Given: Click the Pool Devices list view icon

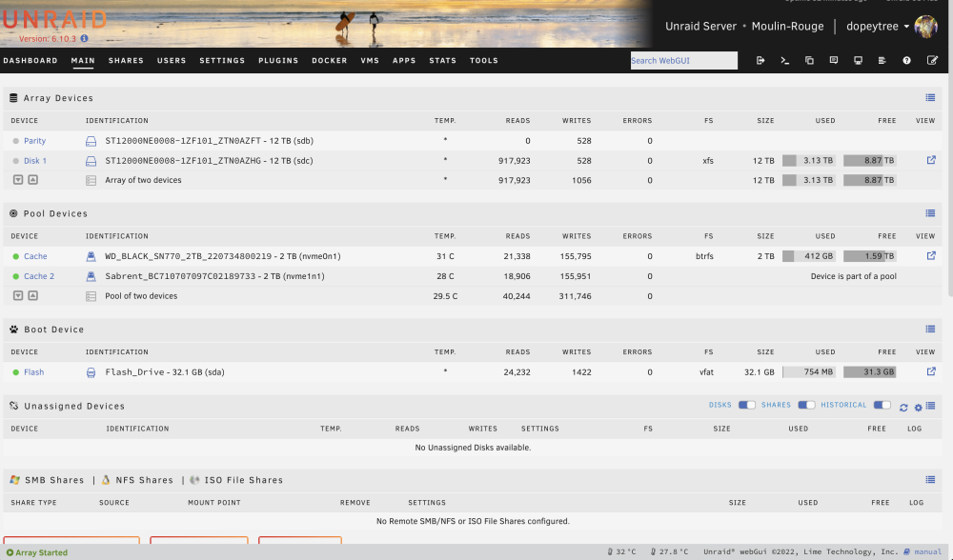Looking at the screenshot, I should pos(930,213).
